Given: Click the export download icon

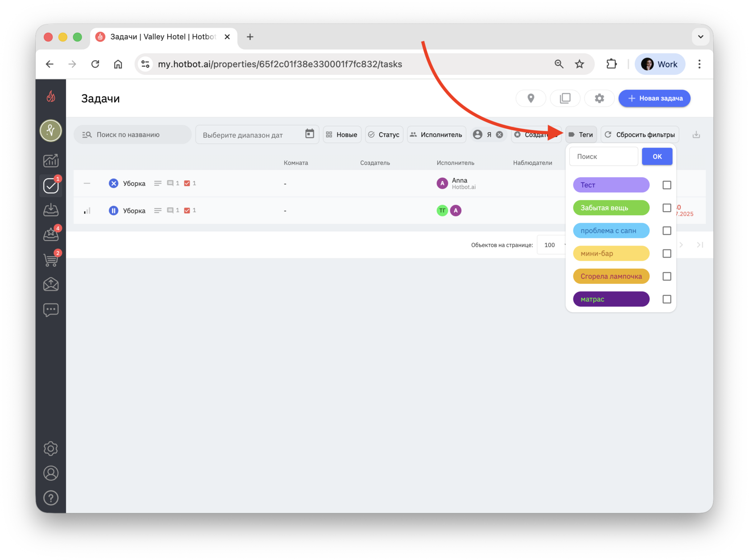Looking at the screenshot, I should point(696,135).
